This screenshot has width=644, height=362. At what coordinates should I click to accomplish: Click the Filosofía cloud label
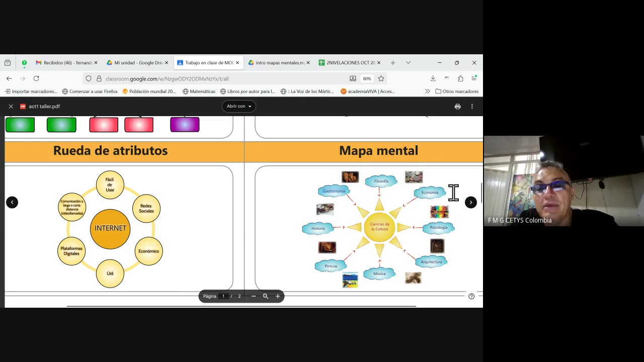(381, 181)
